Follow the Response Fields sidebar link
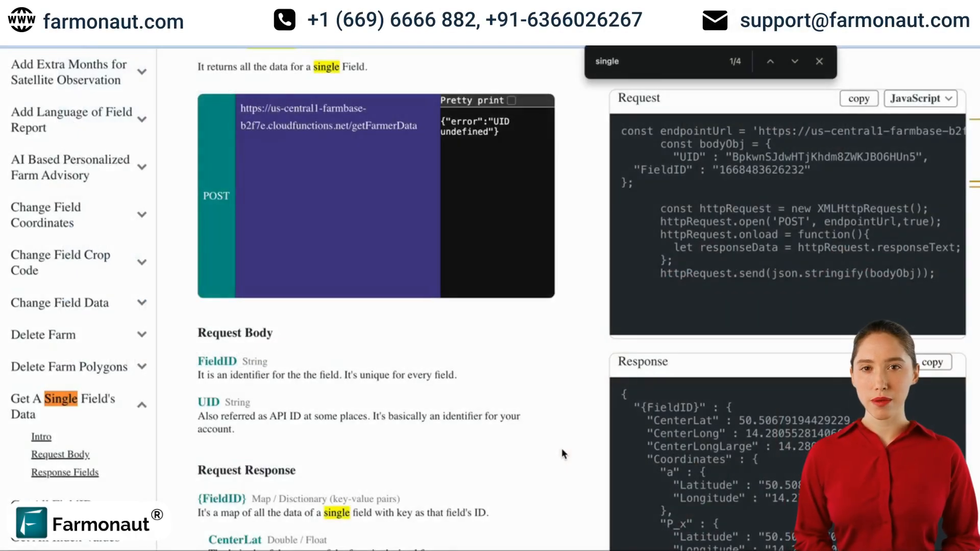Viewport: 980px width, 551px height. [x=65, y=472]
